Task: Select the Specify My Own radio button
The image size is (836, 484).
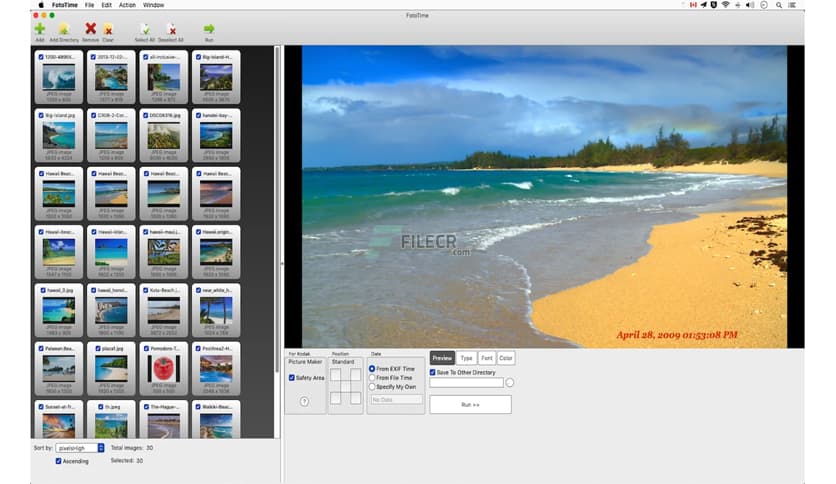Action: point(372,387)
